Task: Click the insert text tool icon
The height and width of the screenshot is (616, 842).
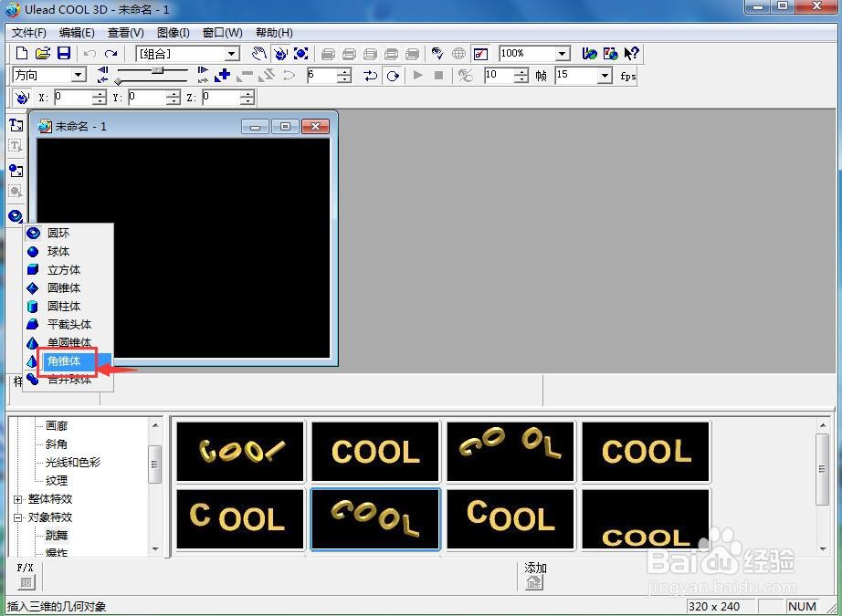Action: [16, 125]
